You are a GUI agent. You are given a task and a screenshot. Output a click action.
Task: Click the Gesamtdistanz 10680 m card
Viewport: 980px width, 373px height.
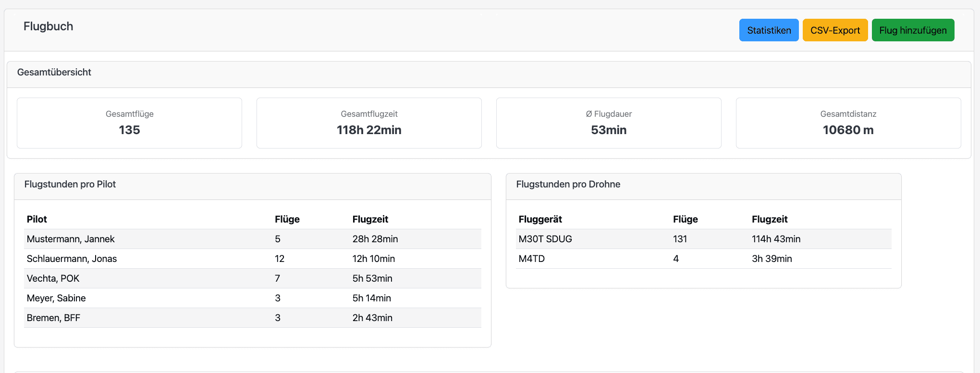(x=848, y=123)
